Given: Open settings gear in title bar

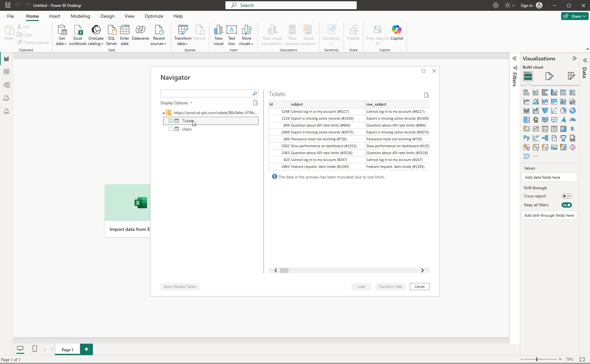Looking at the screenshot, I should [x=496, y=5].
